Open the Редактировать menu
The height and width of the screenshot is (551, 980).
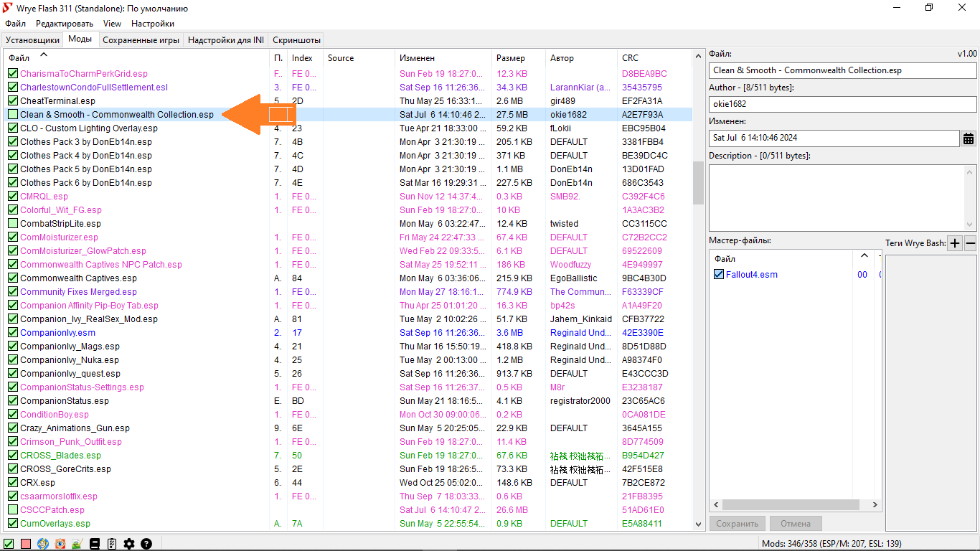click(x=65, y=24)
